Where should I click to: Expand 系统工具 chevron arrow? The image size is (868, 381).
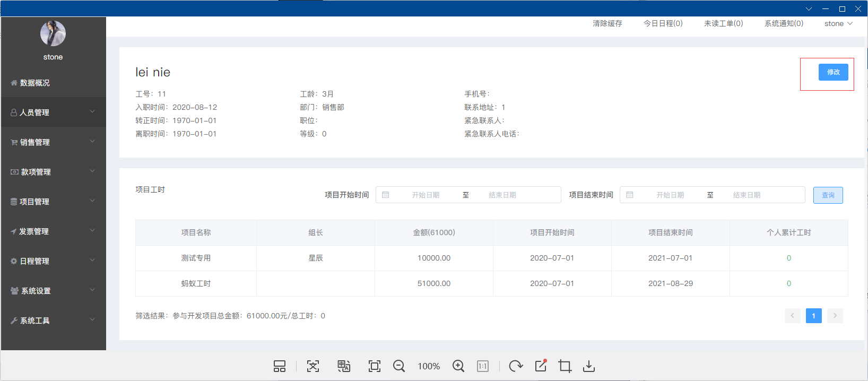coord(92,319)
